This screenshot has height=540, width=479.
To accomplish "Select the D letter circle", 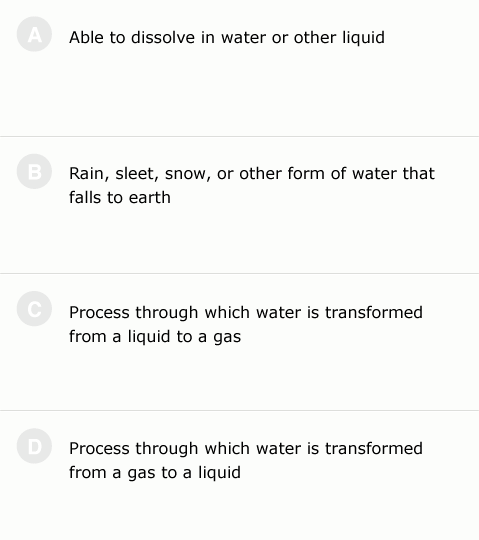I will pos(34,446).
